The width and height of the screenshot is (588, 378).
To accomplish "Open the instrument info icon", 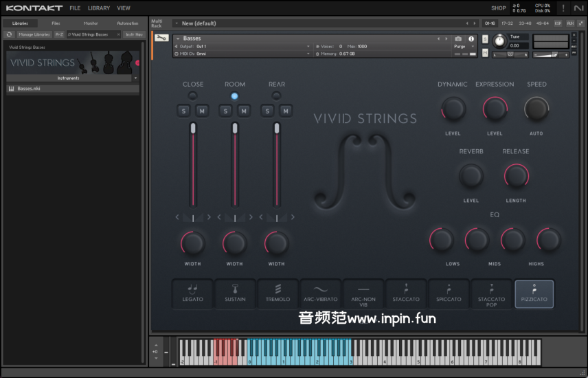I will click(x=471, y=38).
